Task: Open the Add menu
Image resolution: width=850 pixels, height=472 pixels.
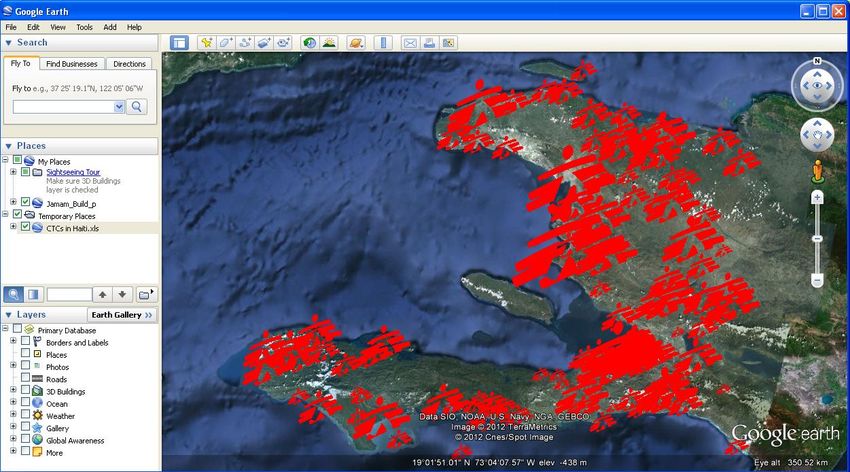Action: tap(110, 27)
